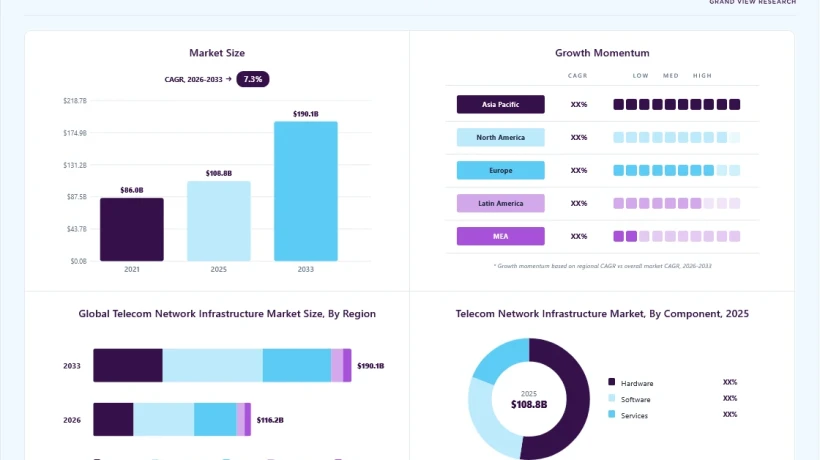Screen dimensions: 820x460
Task: Click the 2026 stacked region bar's dark segment
Action: 113,419
